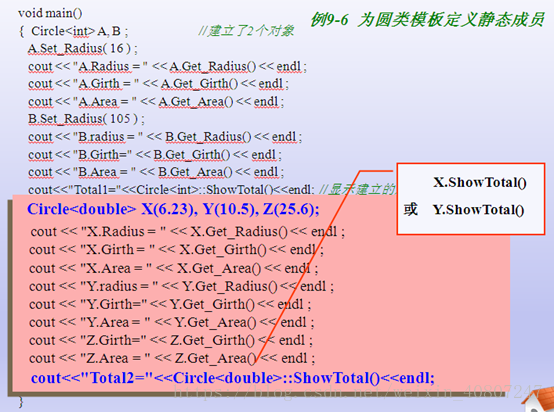Click the line 'B.Set_Radius( 105 ) ;'
Viewport: 554px width, 412px height.
tap(86, 119)
